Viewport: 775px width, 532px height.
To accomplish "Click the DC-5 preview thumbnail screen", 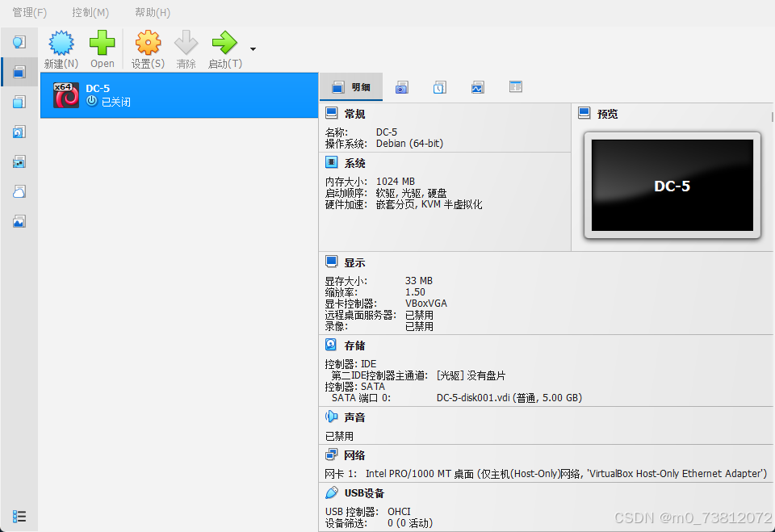I will click(x=672, y=186).
